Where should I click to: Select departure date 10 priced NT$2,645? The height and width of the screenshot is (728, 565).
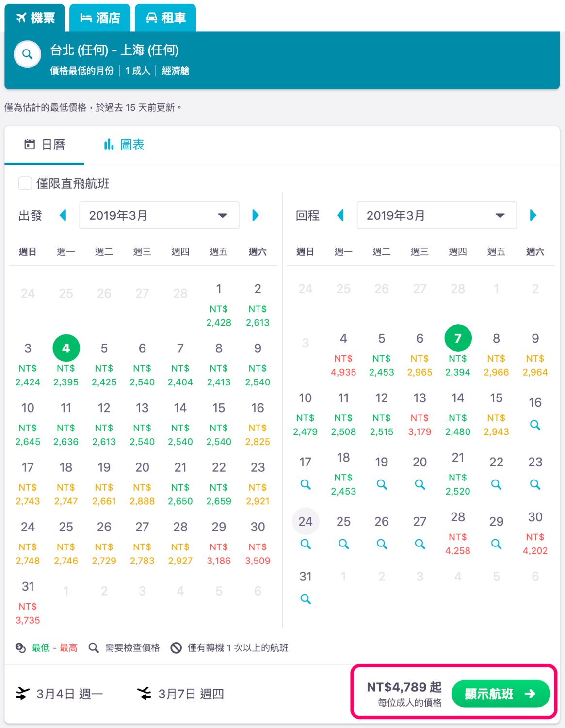tap(28, 424)
